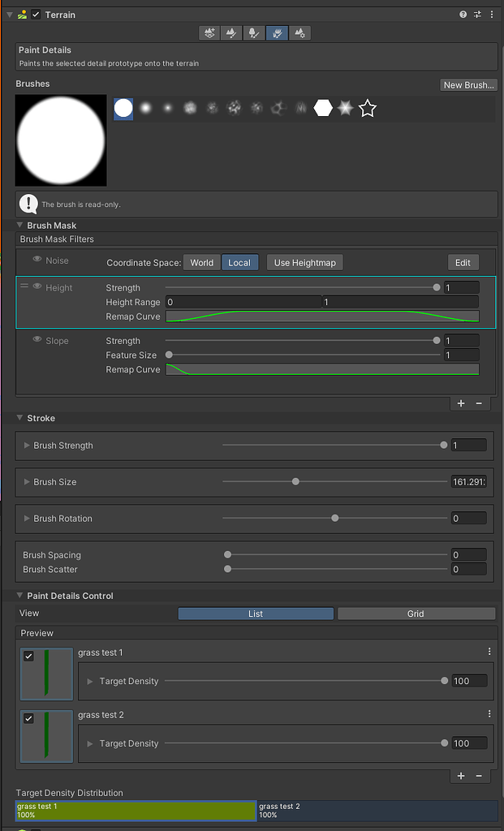Screen dimensions: 504x831
Task: Switch the details view to Grid
Action: click(416, 614)
